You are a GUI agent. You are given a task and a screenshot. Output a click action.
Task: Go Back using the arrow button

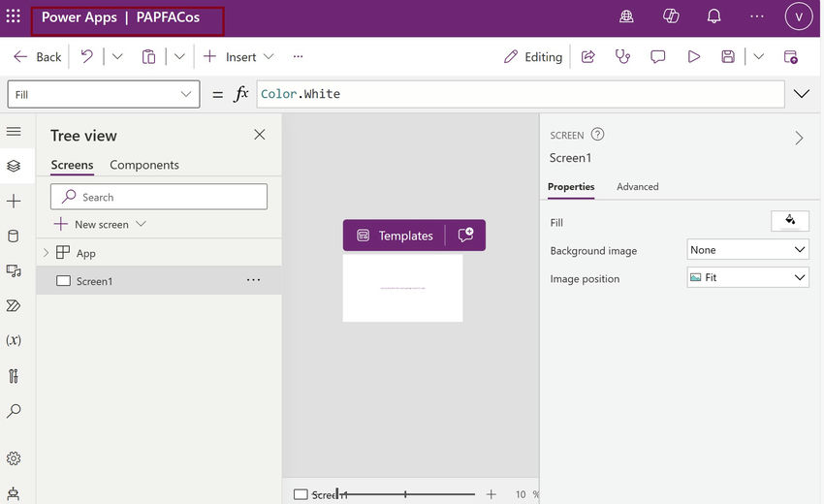[37, 57]
